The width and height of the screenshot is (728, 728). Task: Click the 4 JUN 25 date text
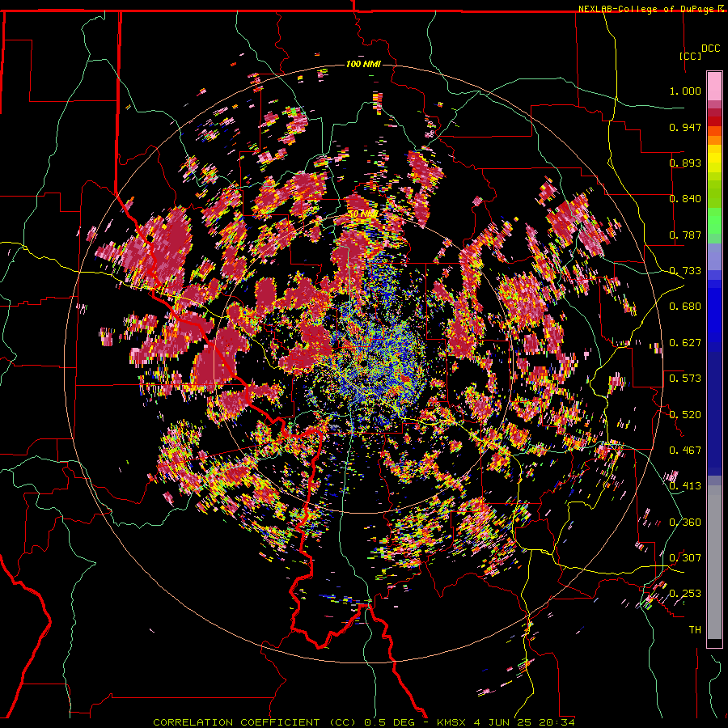point(503,722)
